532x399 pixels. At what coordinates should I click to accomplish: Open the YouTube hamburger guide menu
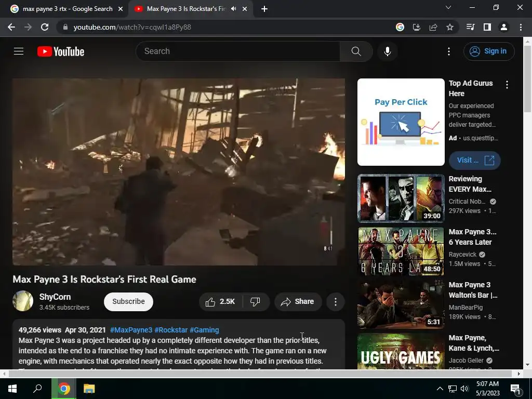[19, 51]
